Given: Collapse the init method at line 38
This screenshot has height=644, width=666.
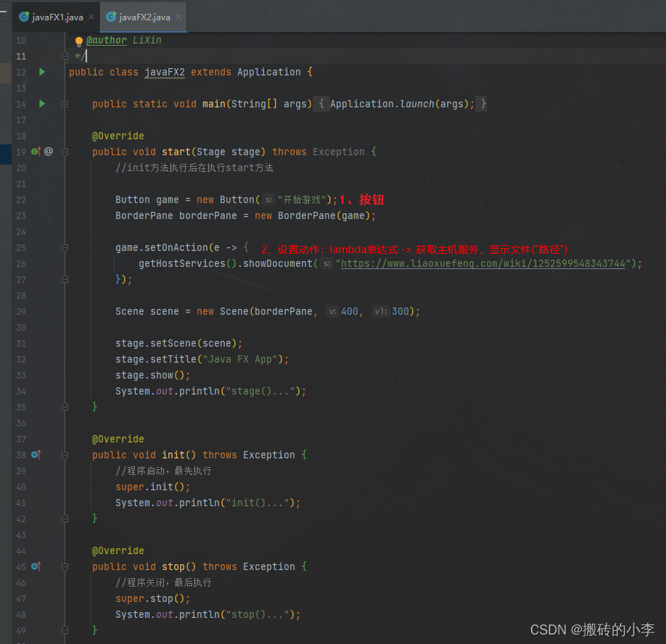Looking at the screenshot, I should pos(65,455).
